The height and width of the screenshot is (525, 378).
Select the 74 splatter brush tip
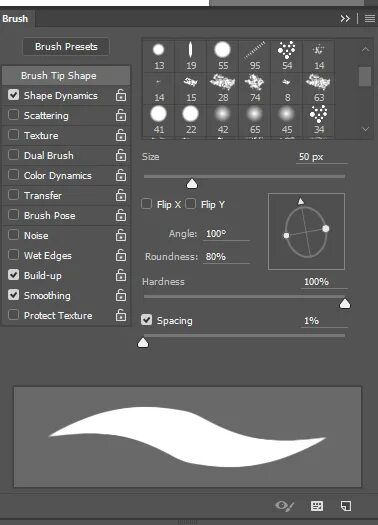254,88
